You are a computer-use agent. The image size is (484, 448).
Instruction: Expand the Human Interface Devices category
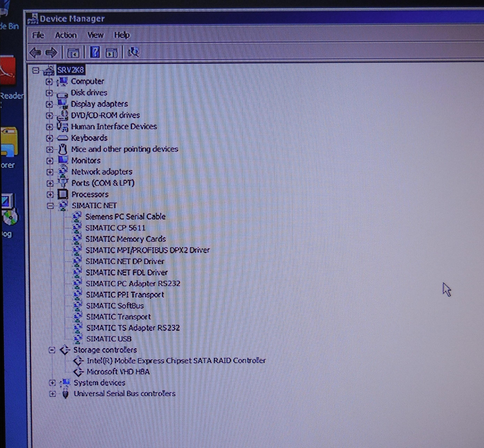pos(49,127)
